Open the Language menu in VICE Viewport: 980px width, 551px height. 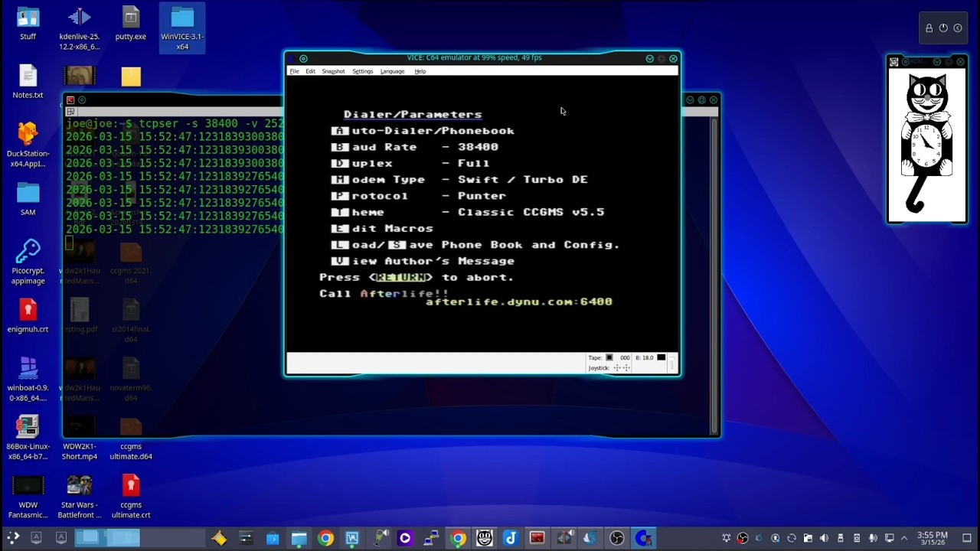point(392,71)
